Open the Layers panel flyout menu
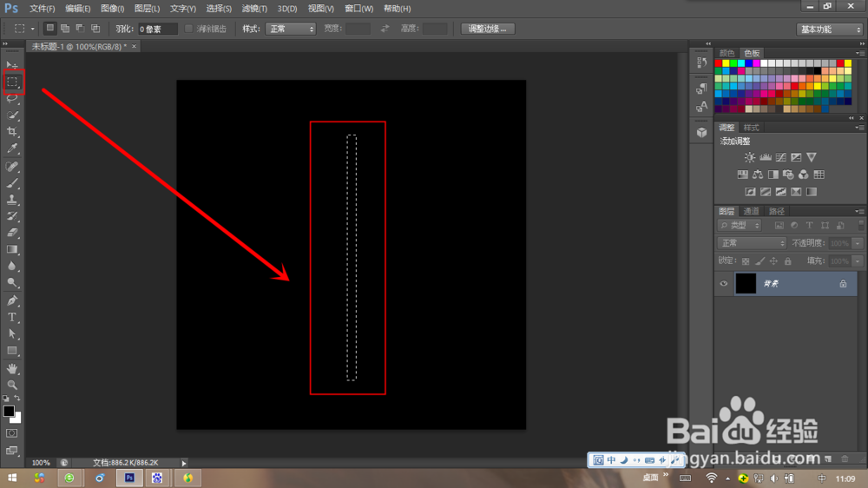868x488 pixels. click(x=859, y=211)
